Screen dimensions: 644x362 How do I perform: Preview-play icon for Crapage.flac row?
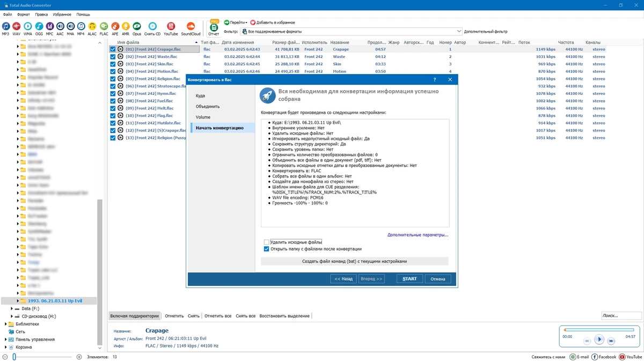click(x=121, y=49)
